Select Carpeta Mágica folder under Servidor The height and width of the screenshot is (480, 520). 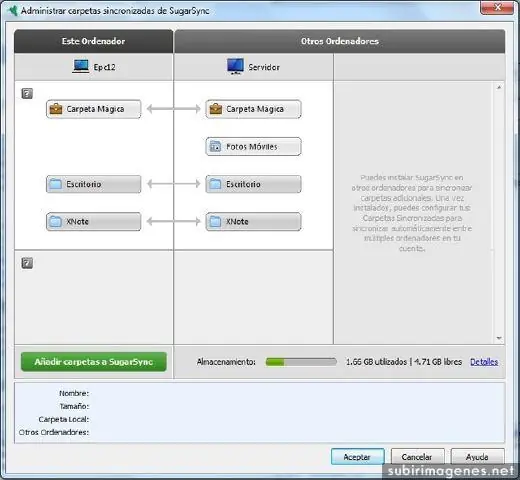pos(253,109)
